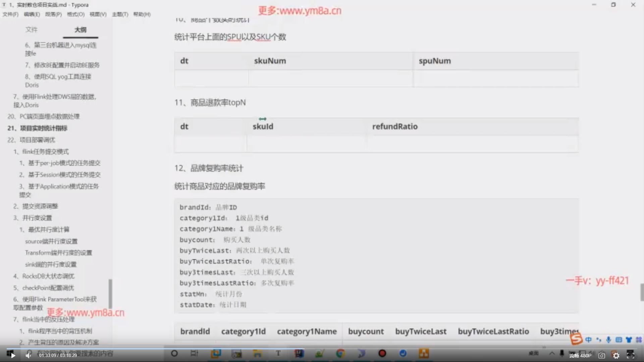Open video player settings gear
644x362 pixels.
click(616, 356)
